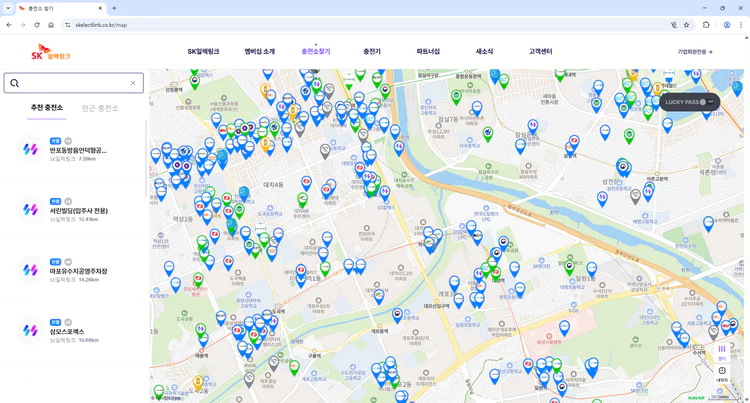Select the 서린빌딩(입주사 전용) station entry
750x403 pixels.
pyautogui.click(x=73, y=210)
